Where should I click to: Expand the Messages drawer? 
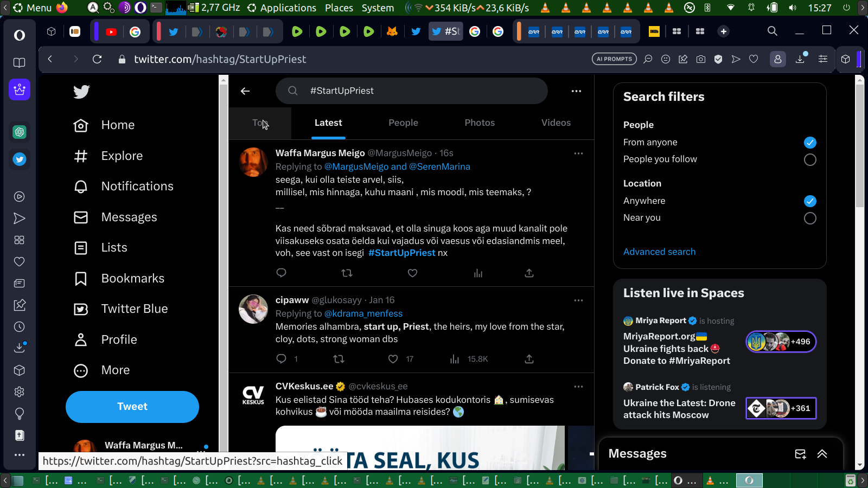coord(822,454)
